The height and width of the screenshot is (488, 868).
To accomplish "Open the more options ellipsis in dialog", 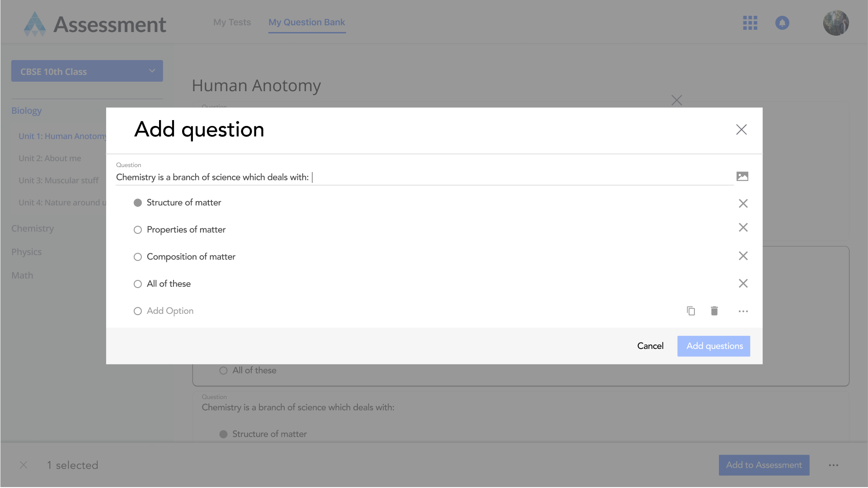I will tap(743, 311).
